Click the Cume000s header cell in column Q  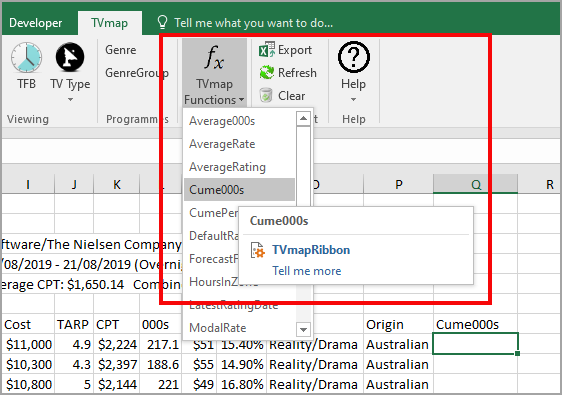(x=475, y=324)
